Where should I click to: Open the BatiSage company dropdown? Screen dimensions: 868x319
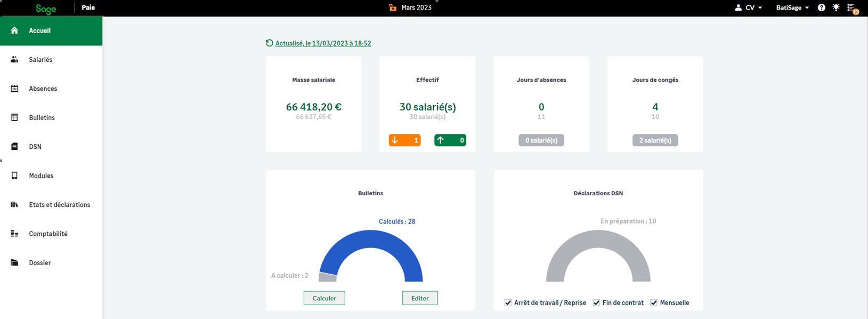(x=792, y=7)
